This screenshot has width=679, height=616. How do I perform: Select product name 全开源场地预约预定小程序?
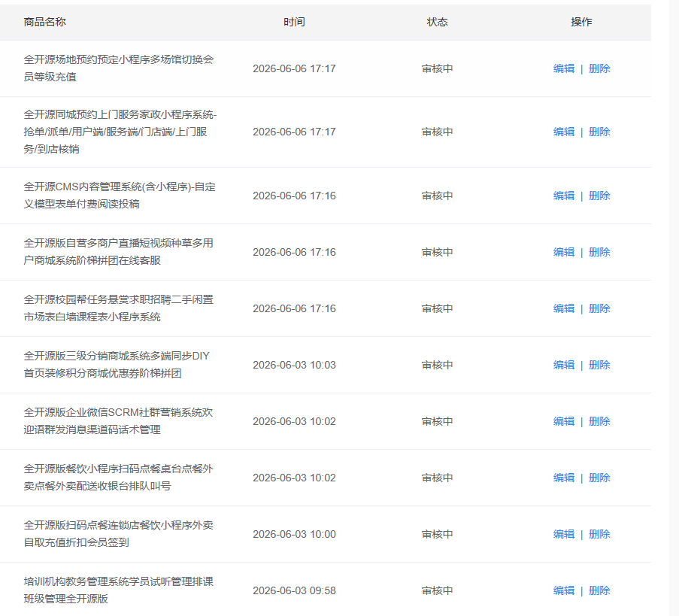point(119,68)
